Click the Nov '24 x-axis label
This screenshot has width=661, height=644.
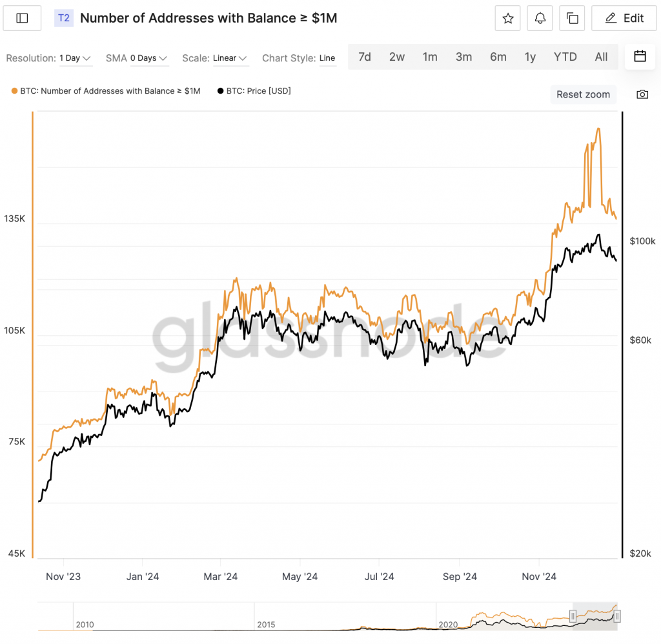click(x=539, y=577)
